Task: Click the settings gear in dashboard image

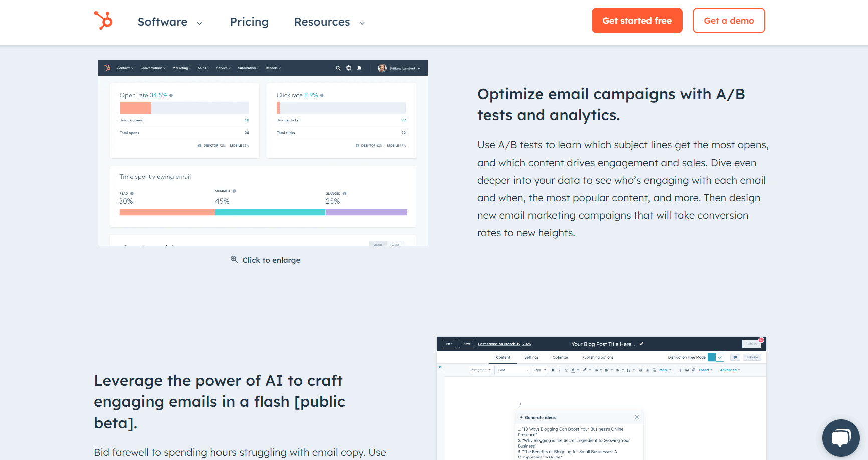Action: 349,68
